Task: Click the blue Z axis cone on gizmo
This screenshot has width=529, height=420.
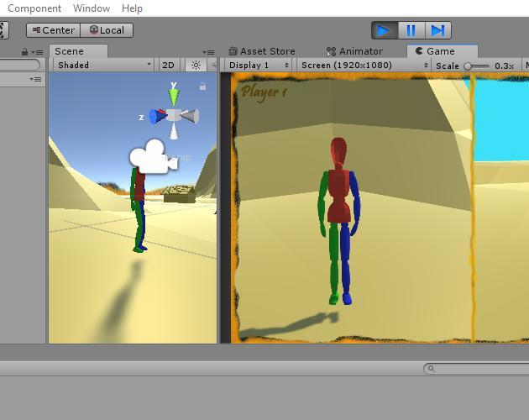Action: pyautogui.click(x=155, y=117)
